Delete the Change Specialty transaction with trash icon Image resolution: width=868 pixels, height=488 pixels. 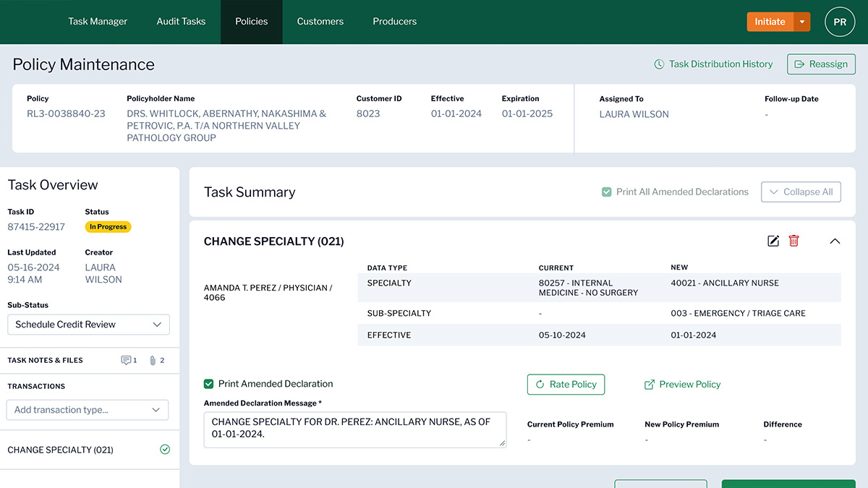point(793,241)
